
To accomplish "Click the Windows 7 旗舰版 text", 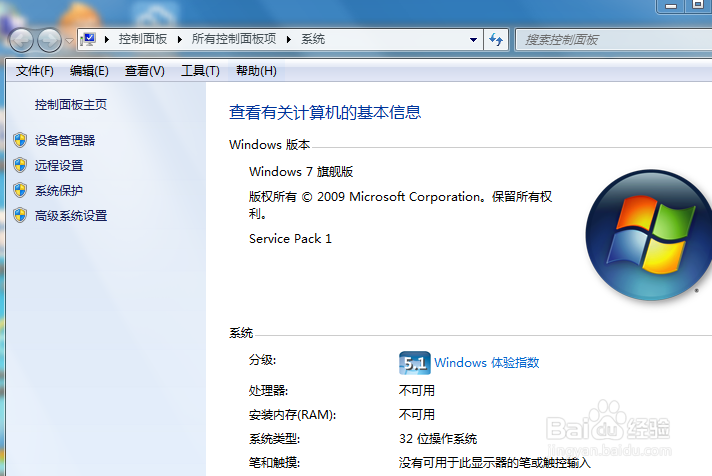I will pos(301,172).
